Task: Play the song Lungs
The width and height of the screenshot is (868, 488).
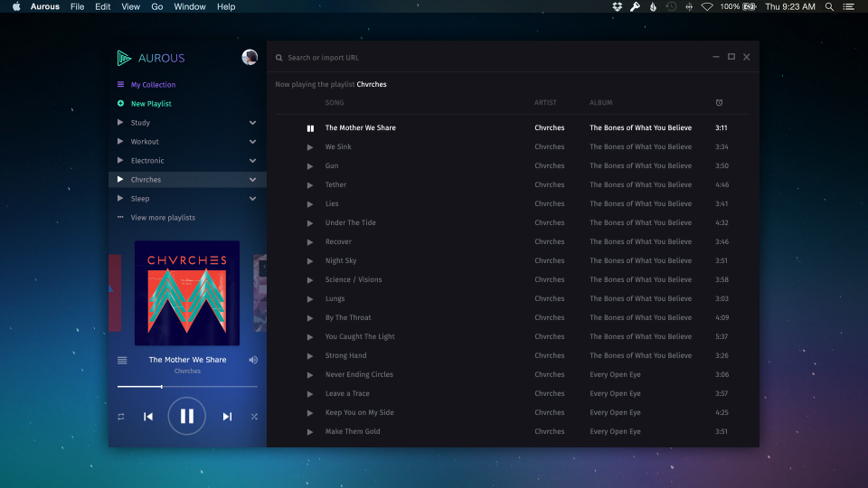Action: click(310, 299)
